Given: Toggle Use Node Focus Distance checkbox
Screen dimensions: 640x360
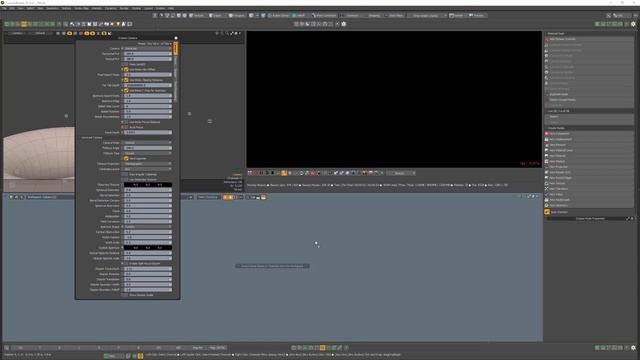Looking at the screenshot, I should tap(126, 122).
